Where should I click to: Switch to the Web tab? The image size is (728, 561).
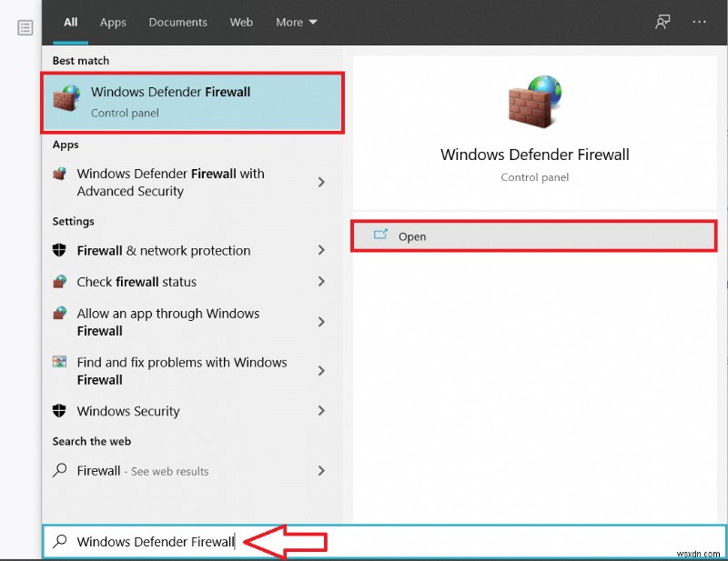coord(241,22)
